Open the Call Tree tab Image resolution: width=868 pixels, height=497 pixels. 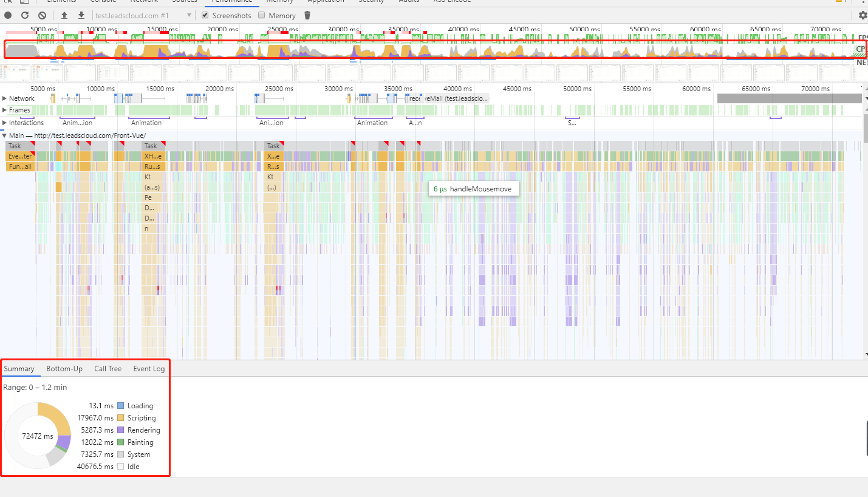[108, 369]
